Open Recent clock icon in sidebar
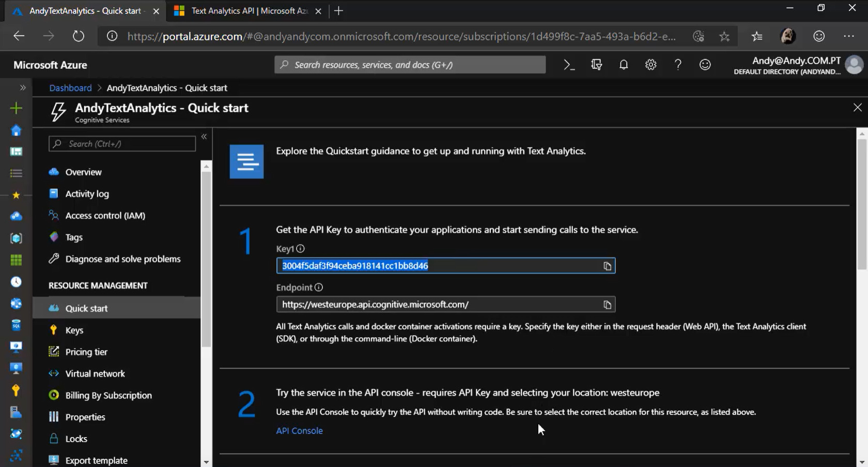The height and width of the screenshot is (467, 868). 16,281
